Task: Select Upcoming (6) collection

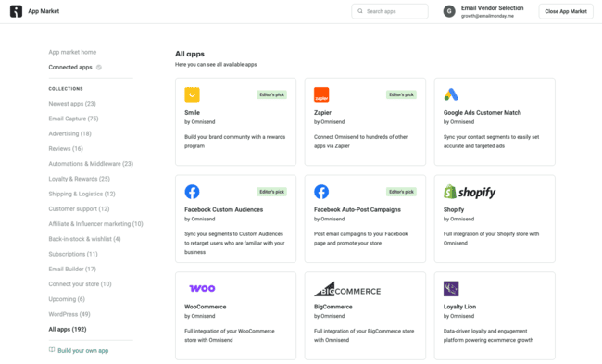Action: (x=67, y=299)
